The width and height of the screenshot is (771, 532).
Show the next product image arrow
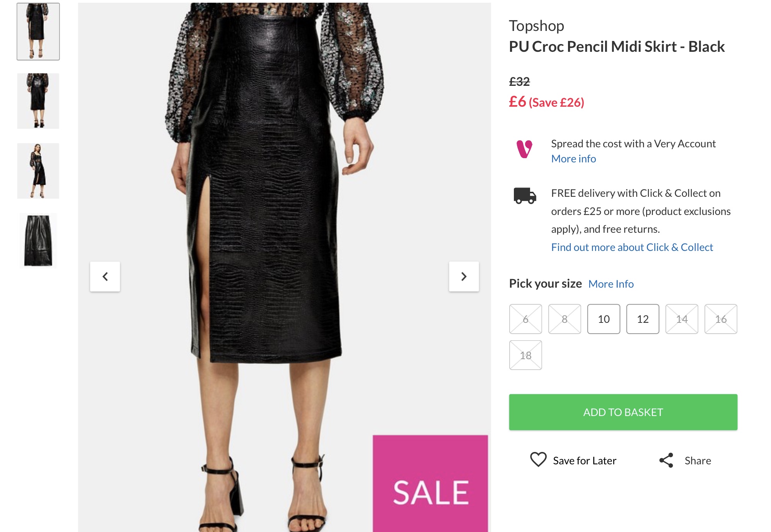464,276
